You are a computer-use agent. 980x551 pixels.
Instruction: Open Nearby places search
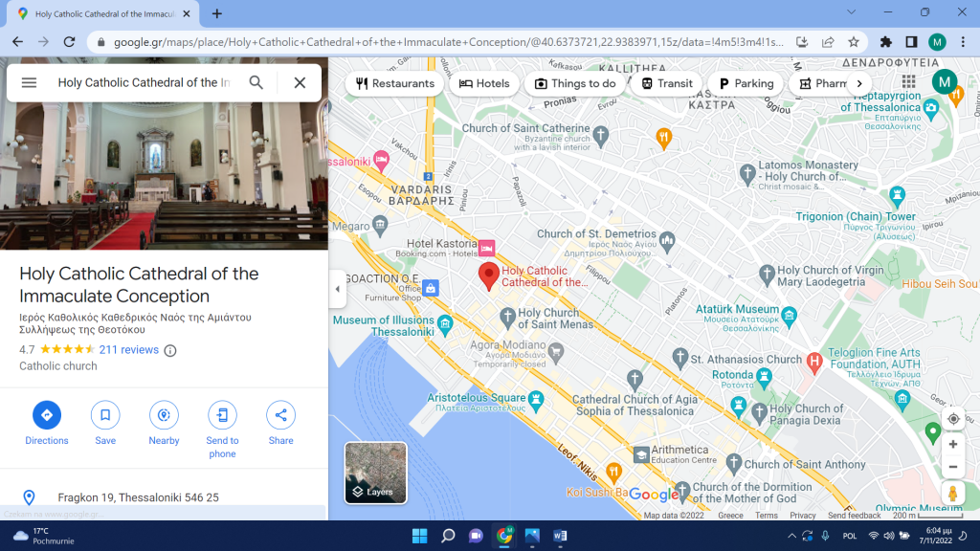[x=164, y=415]
